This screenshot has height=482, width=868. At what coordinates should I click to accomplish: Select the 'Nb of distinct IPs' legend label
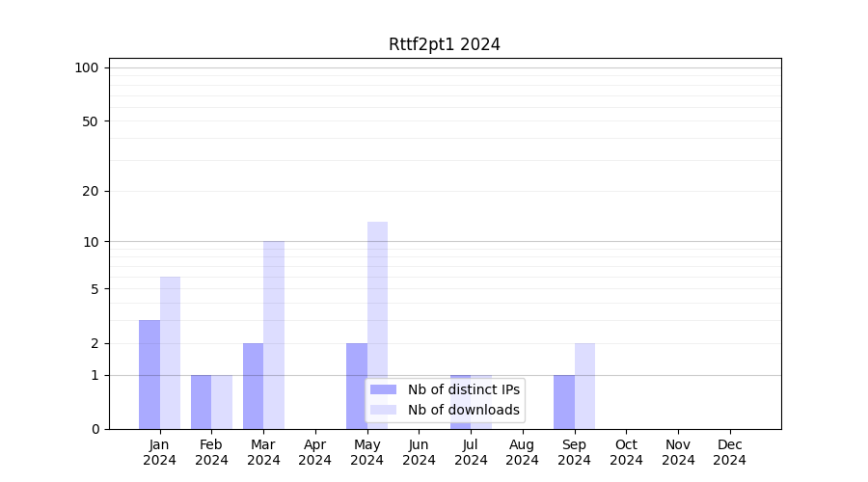(x=463, y=389)
